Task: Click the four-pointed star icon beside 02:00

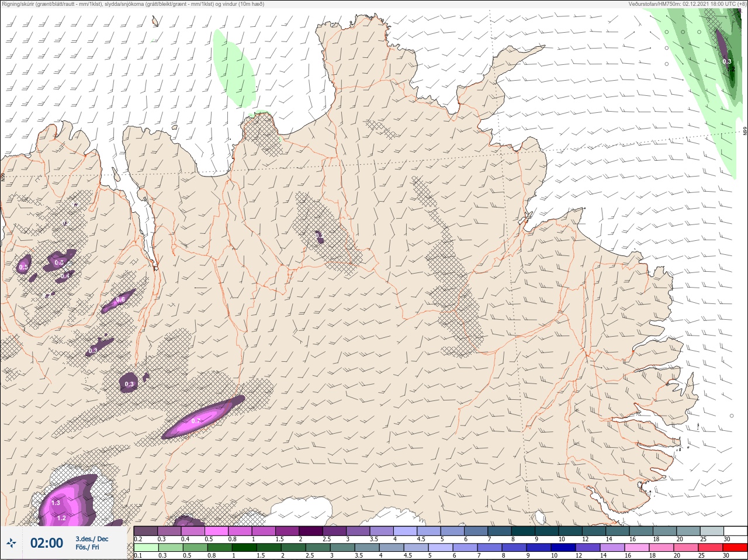Action: pos(11,543)
